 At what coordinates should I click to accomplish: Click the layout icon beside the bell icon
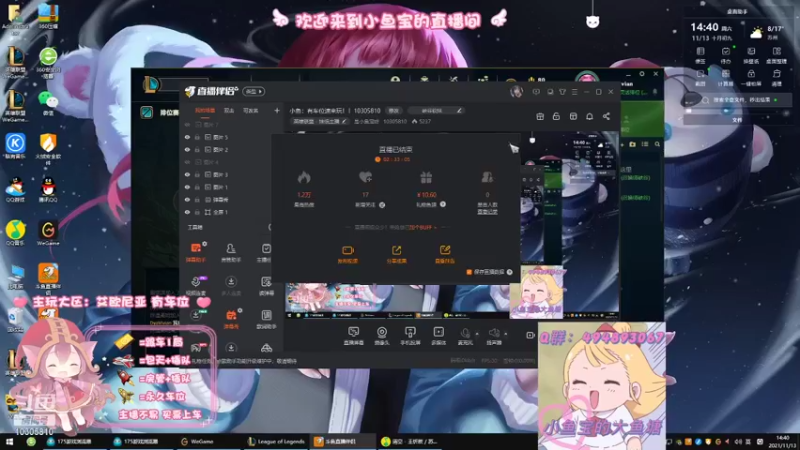point(573,116)
